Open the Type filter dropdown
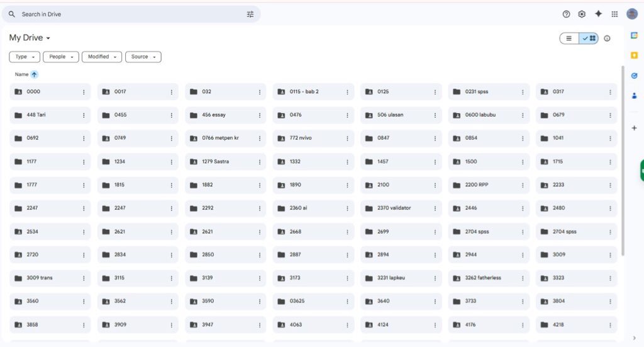This screenshot has height=347, width=644. (25, 57)
